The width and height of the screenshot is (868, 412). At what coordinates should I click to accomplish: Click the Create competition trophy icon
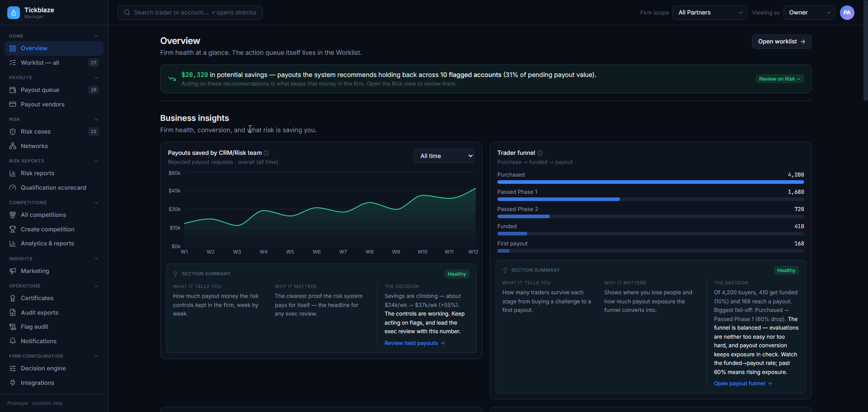click(x=13, y=230)
